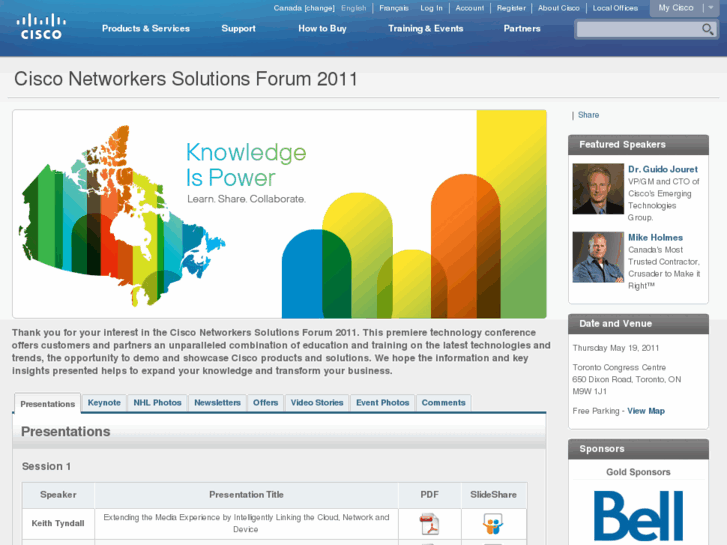Open the SlideShare for Keith Tyndall's presentation
The image size is (727, 545).
pyautogui.click(x=493, y=524)
